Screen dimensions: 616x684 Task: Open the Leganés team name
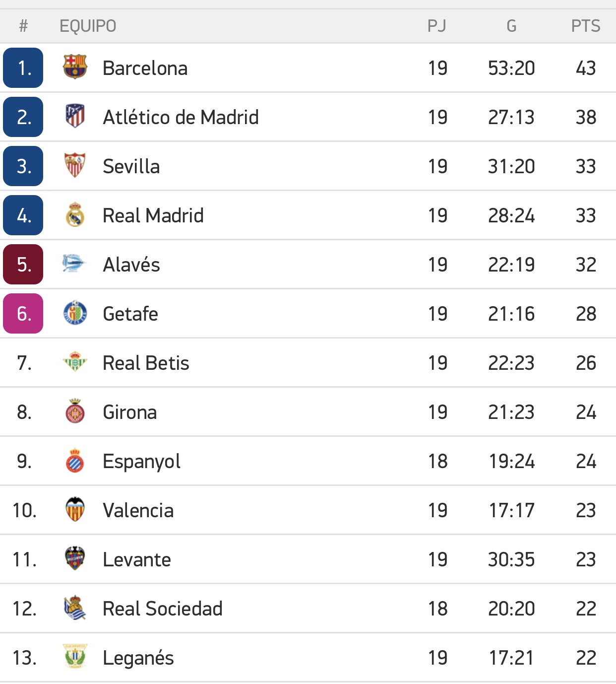click(x=138, y=658)
